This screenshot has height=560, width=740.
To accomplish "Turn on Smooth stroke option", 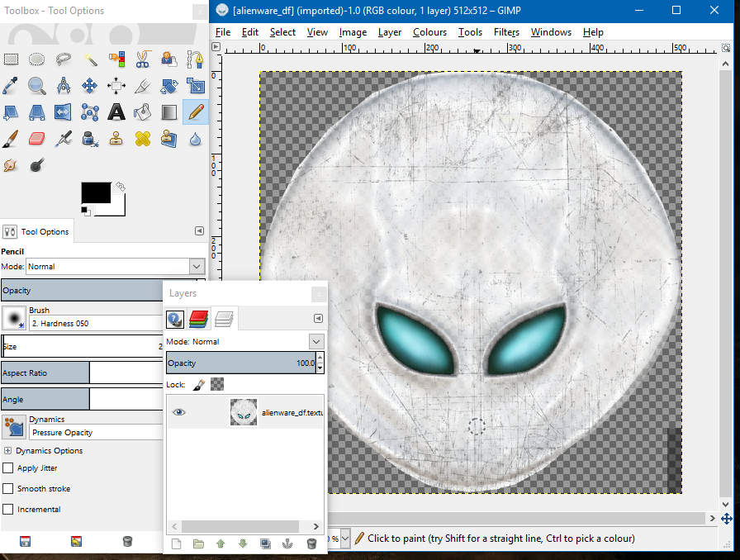I will pyautogui.click(x=8, y=489).
